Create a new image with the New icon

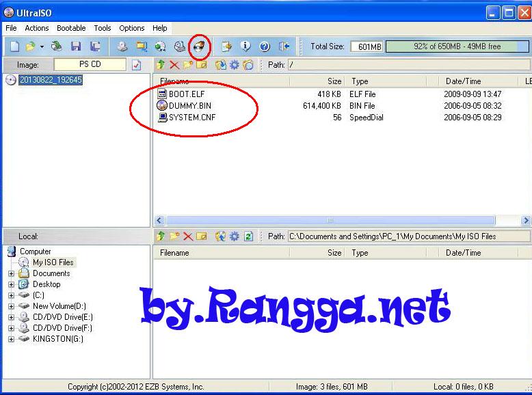tap(14, 46)
